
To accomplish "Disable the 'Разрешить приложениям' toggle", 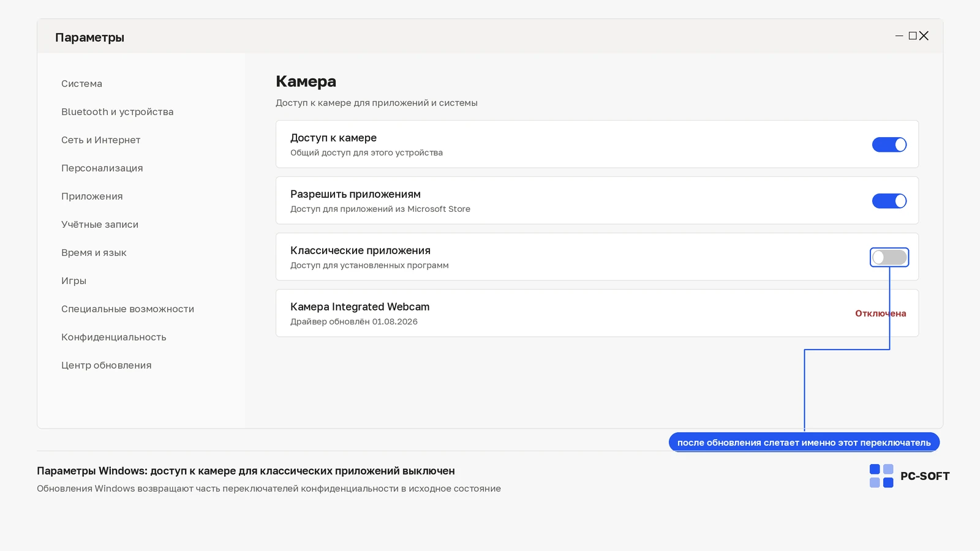I will tap(889, 201).
